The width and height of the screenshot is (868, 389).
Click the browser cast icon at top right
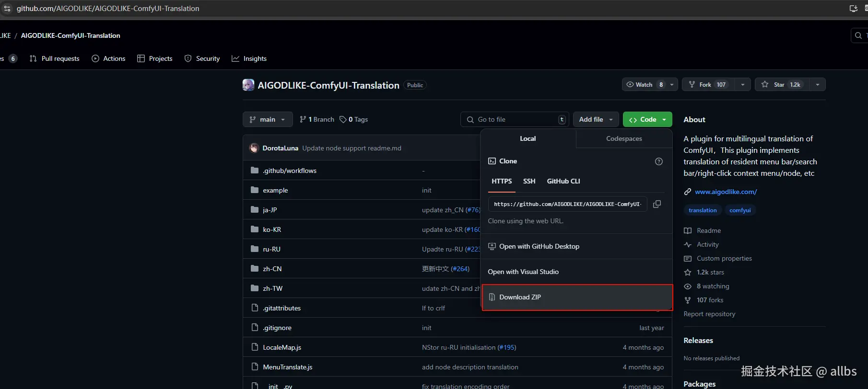tap(854, 8)
